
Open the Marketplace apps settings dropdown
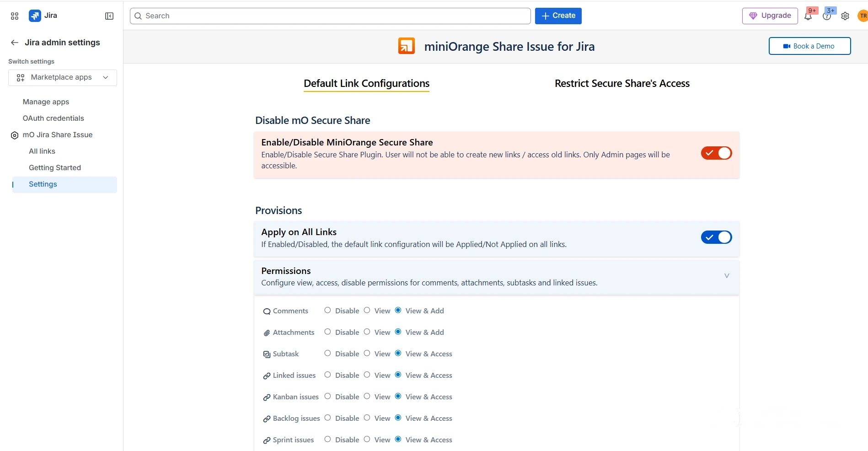click(x=63, y=78)
